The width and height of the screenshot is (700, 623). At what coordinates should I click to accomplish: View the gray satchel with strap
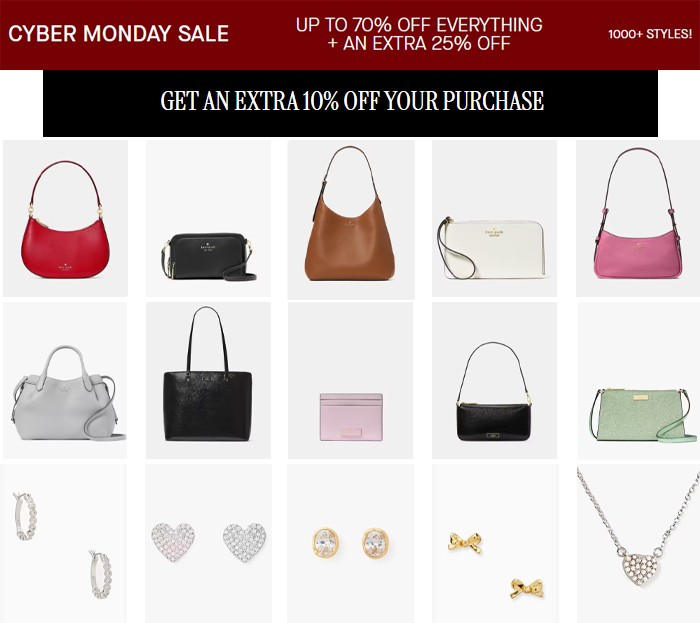pos(65,380)
